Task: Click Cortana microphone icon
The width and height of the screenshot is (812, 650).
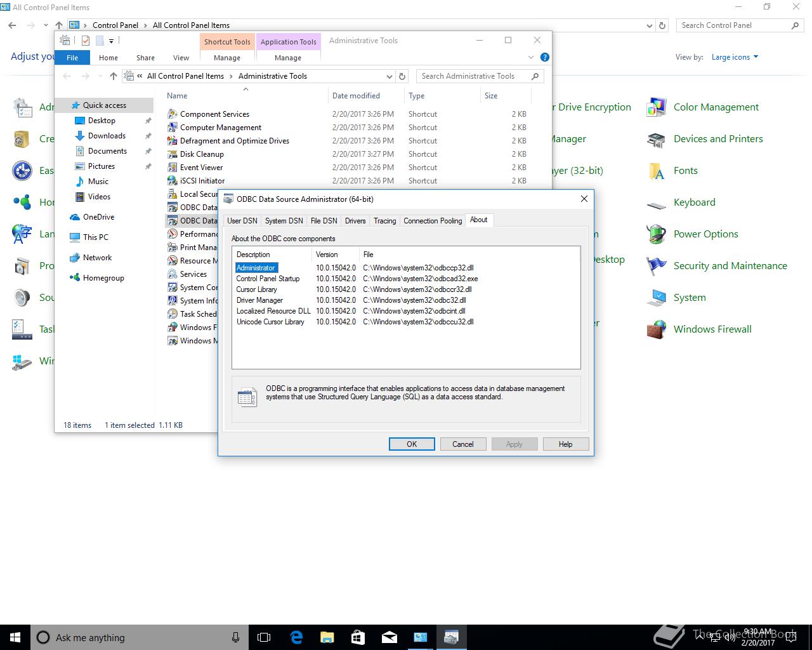Action: point(235,637)
